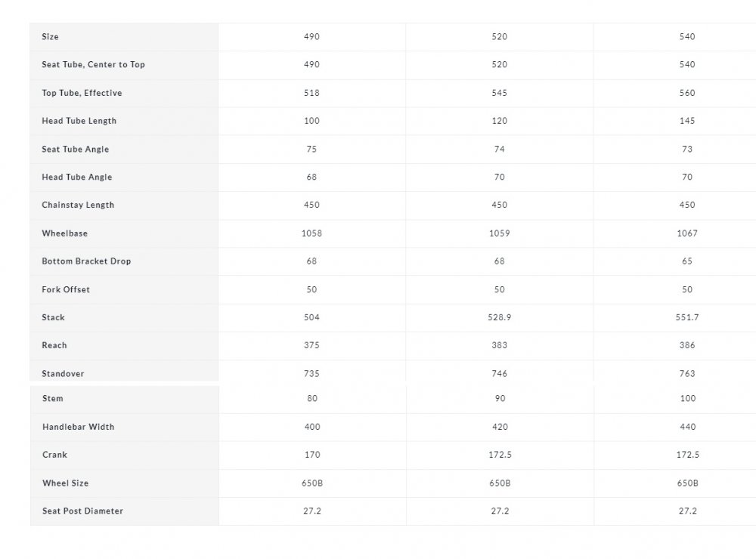Viewport: 756px width, 559px height.
Task: Select the 520 size column value
Action: (x=499, y=36)
